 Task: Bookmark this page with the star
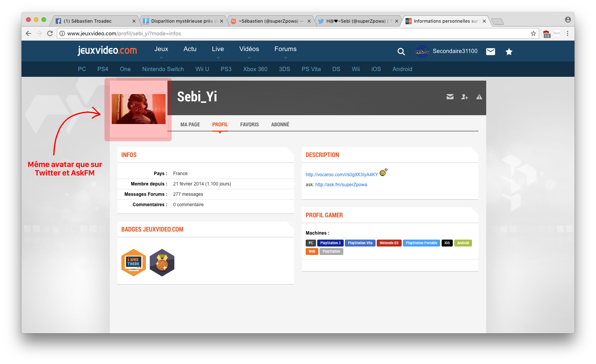[533, 33]
